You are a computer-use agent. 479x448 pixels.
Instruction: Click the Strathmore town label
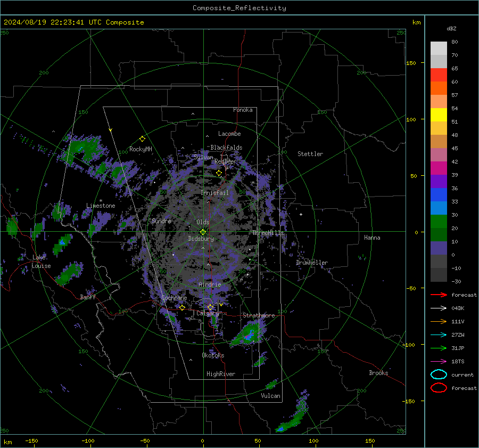[x=259, y=315]
